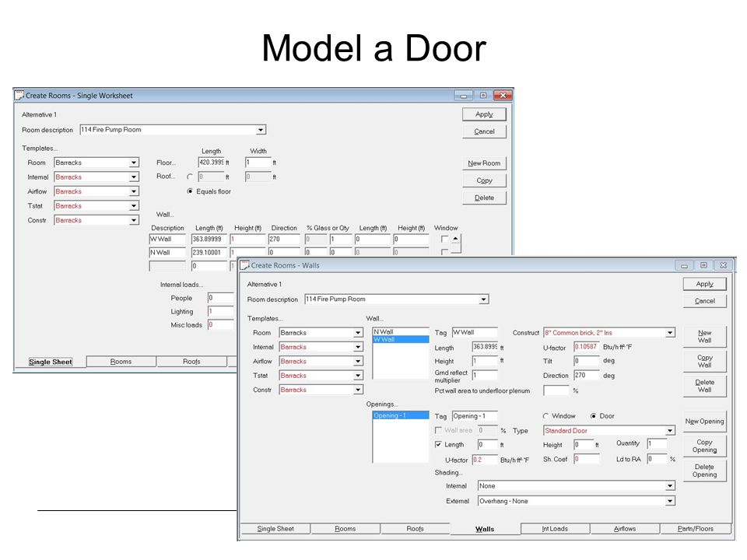Open Tstat template dropdown in Walls window
The height and width of the screenshot is (560, 747).
tap(358, 376)
